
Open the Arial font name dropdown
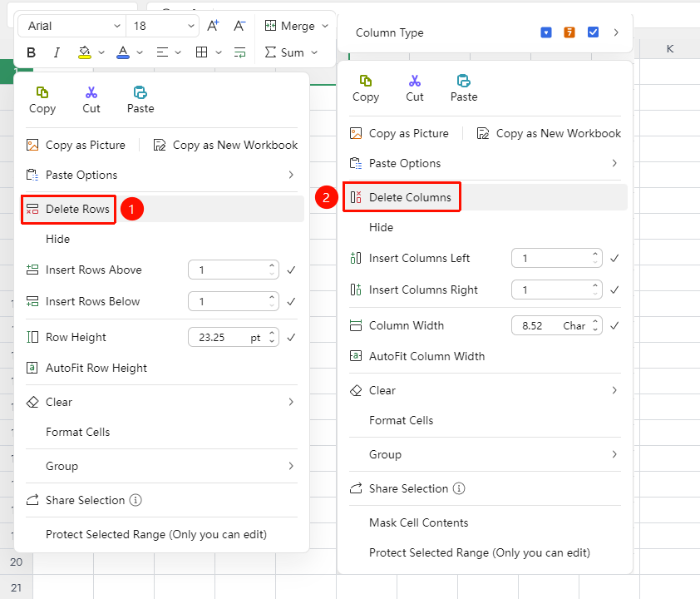point(71,26)
